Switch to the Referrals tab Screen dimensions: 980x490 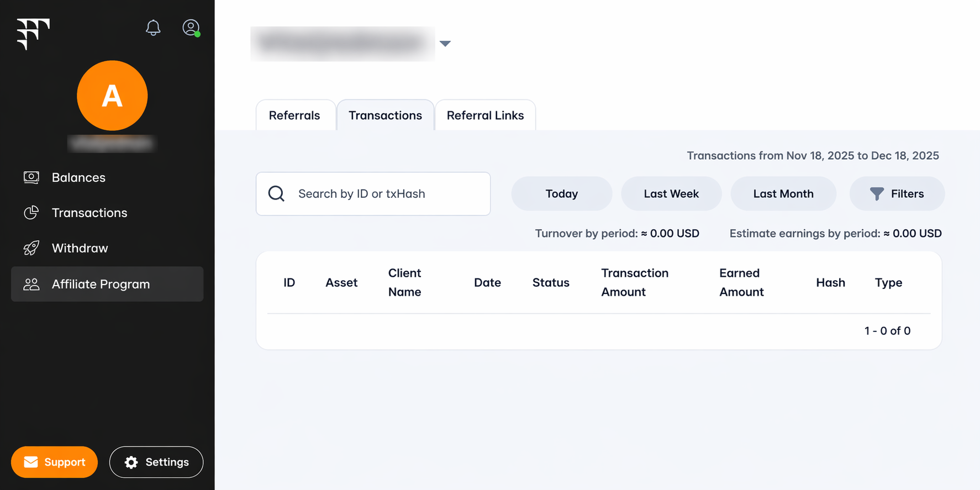pyautogui.click(x=294, y=115)
